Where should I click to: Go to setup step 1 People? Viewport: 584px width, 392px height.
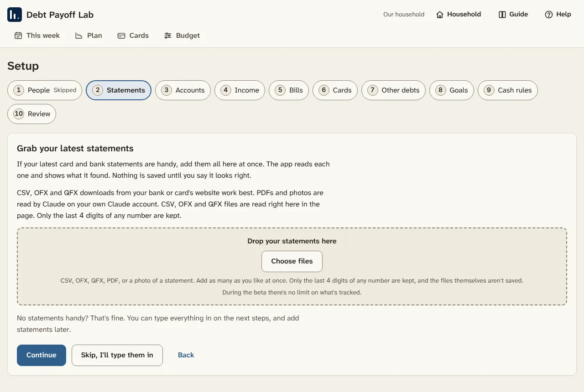(x=45, y=90)
